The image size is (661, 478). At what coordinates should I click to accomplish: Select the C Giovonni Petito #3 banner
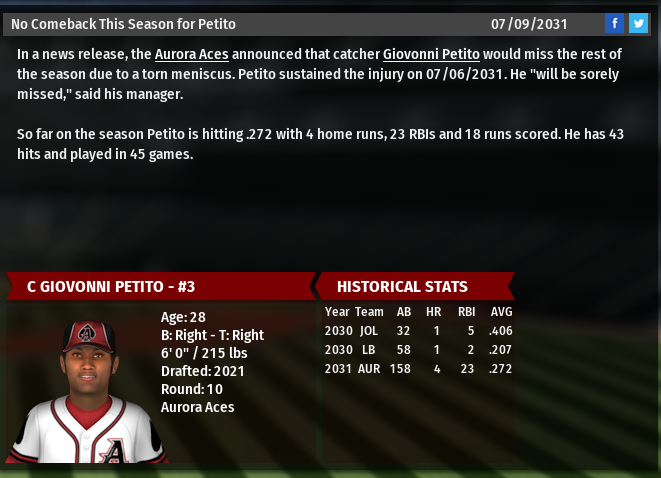coord(160,287)
